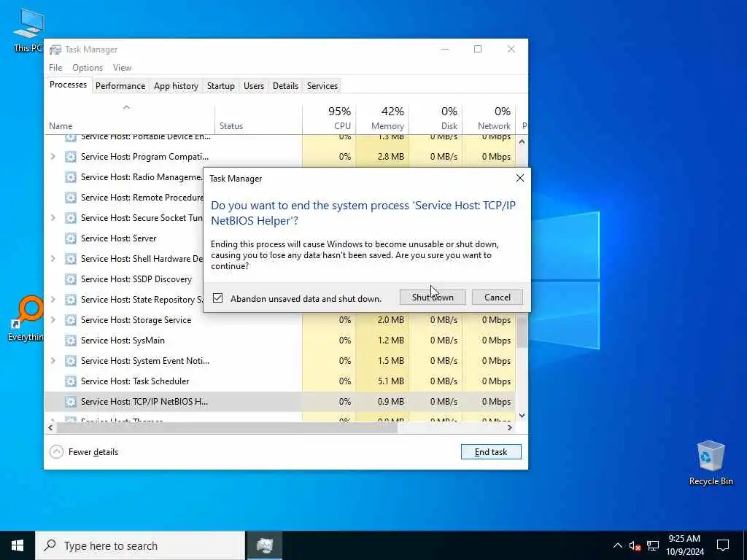
Task: Click gear icon of Service Host: Storage Service
Action: 71,320
